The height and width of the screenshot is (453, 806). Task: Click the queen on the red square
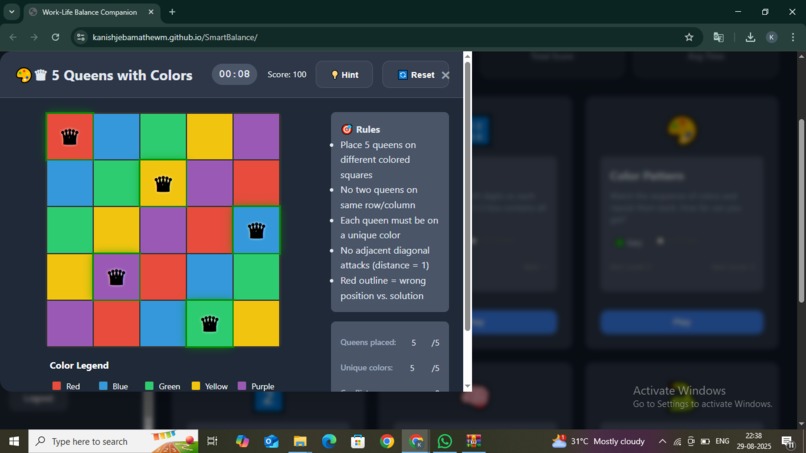click(69, 137)
